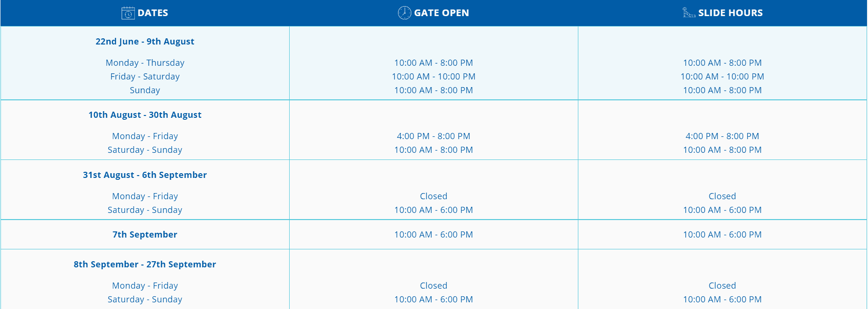Click the 22nd June - 9th August heading
The width and height of the screenshot is (868, 309).
145,42
